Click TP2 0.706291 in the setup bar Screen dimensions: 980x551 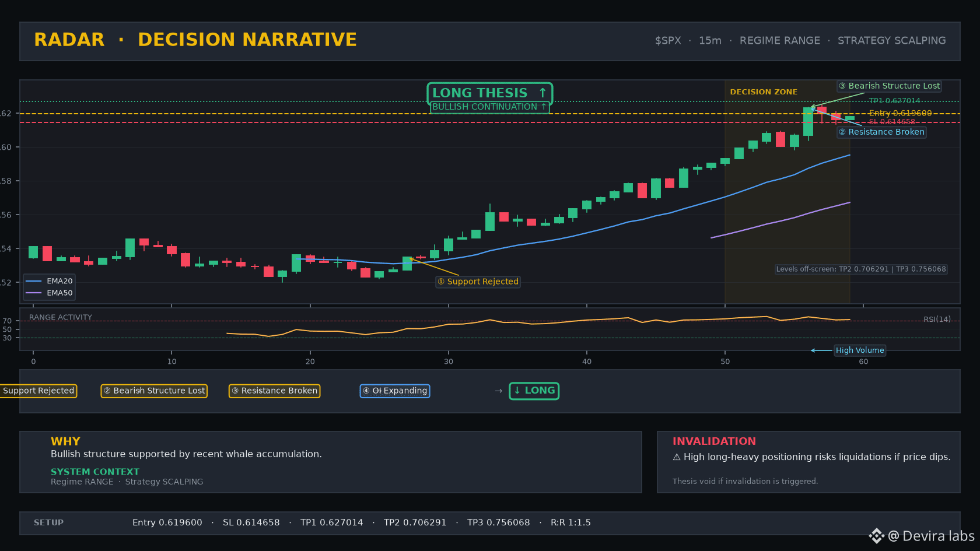click(415, 522)
